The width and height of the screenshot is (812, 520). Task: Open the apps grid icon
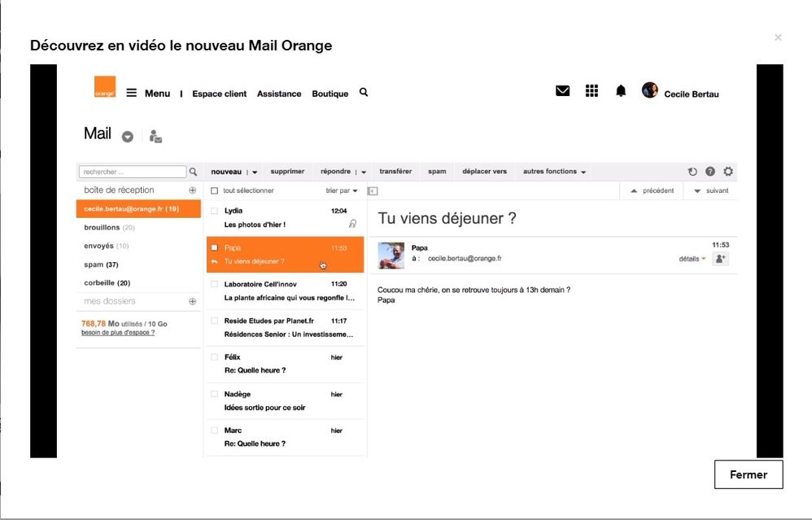click(x=592, y=90)
